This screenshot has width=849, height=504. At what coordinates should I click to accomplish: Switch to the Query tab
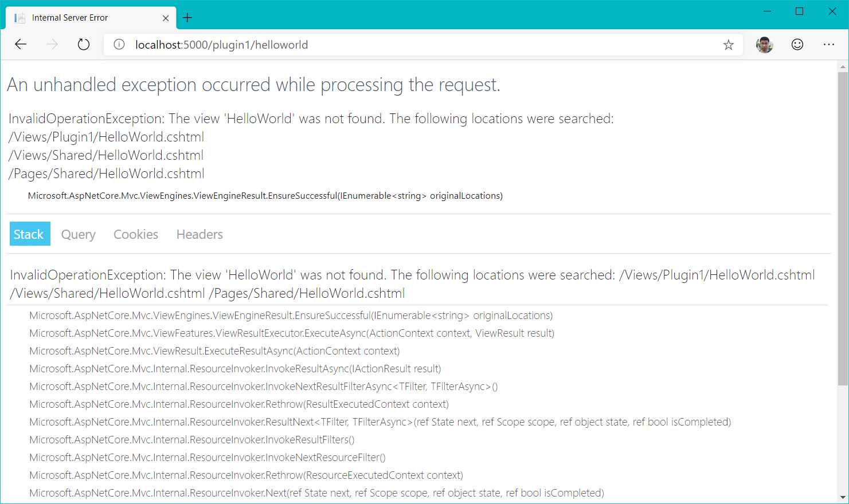pyautogui.click(x=79, y=234)
